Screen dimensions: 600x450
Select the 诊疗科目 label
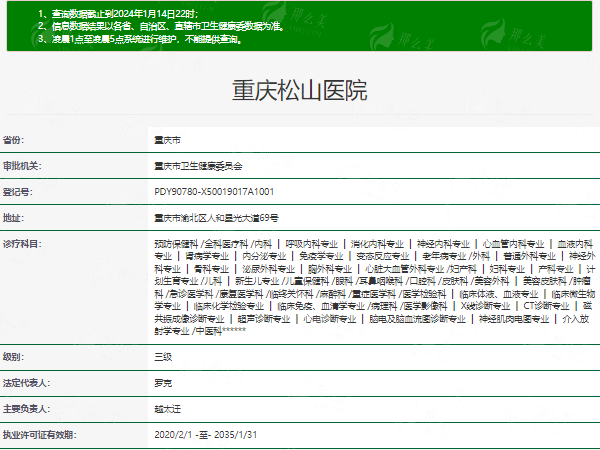22,244
